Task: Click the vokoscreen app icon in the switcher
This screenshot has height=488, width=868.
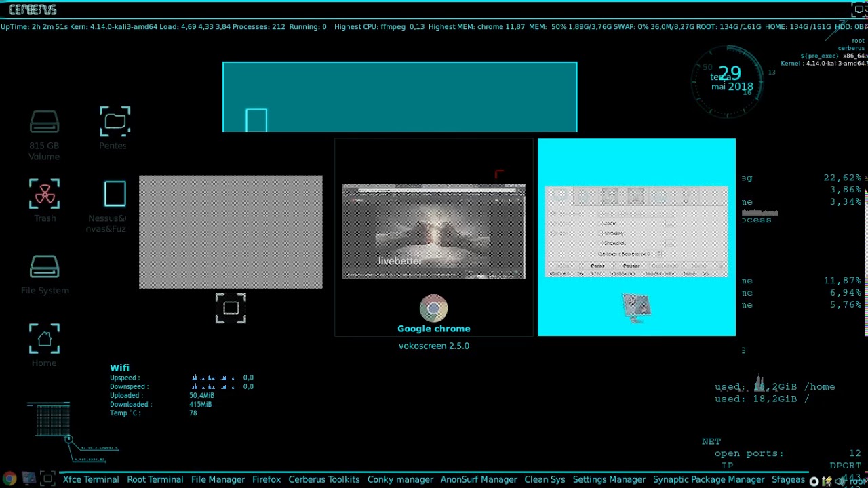Action: click(636, 308)
